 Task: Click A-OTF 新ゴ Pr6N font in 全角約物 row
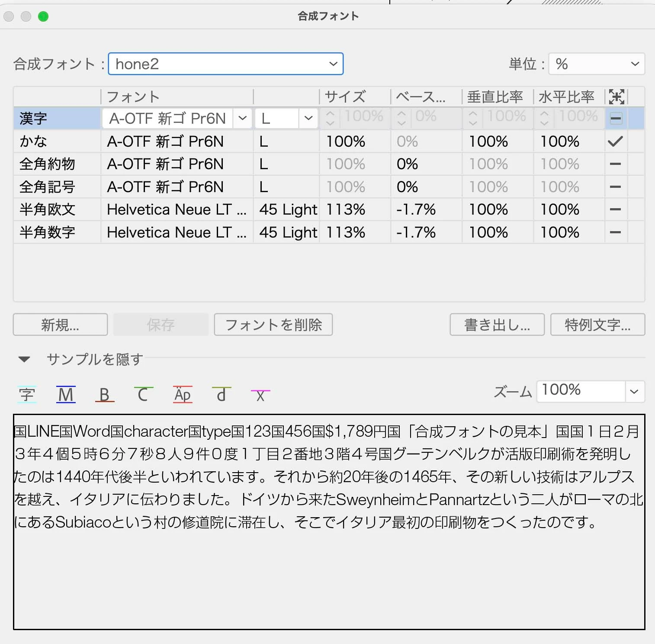tap(165, 164)
